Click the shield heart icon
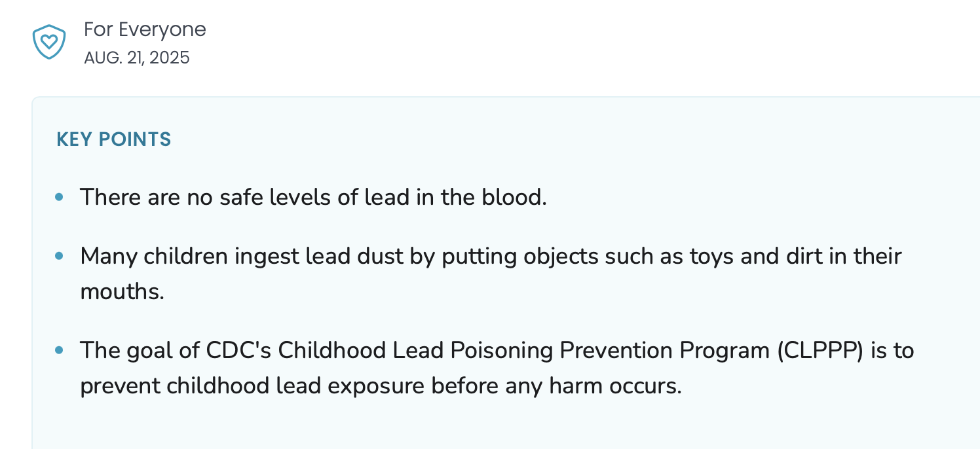980x449 pixels. tap(49, 43)
